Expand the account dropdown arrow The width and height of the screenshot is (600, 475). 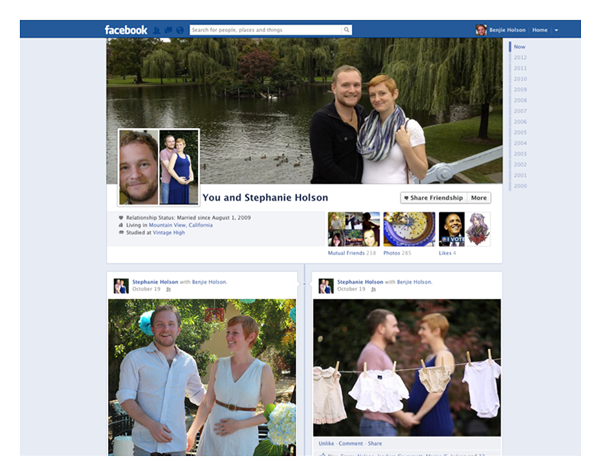(556, 30)
